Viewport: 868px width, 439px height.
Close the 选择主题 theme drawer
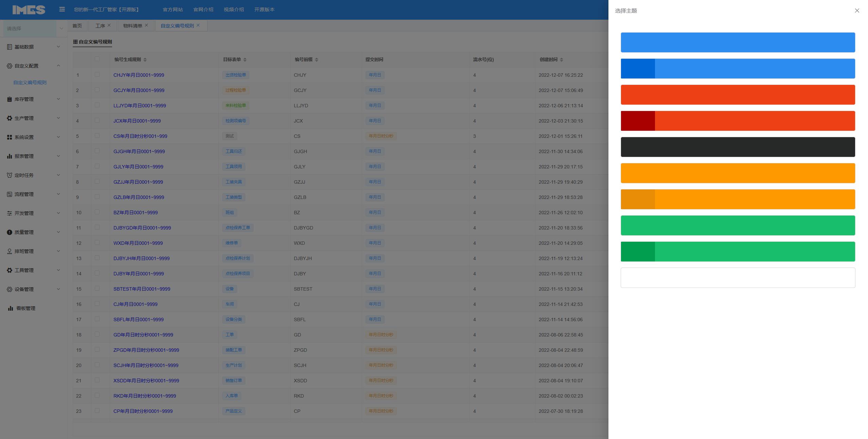pyautogui.click(x=857, y=11)
